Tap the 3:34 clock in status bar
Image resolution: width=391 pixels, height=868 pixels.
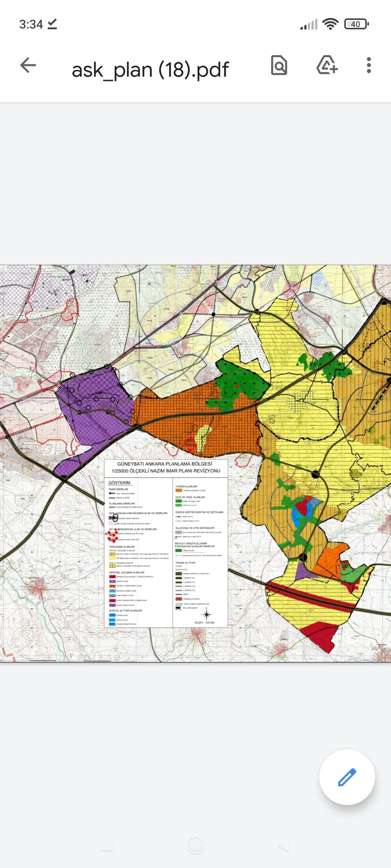pyautogui.click(x=31, y=24)
